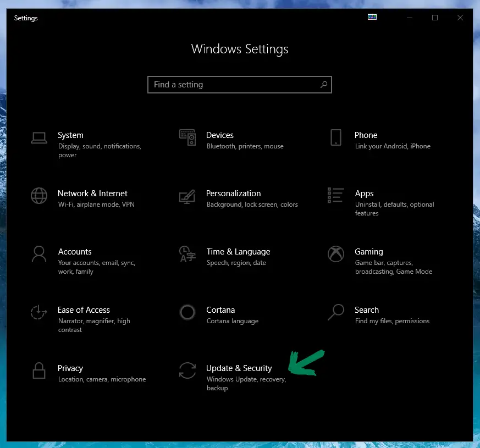Select the Phone icon
Viewport: 480px width, 448px height.
[x=336, y=137]
